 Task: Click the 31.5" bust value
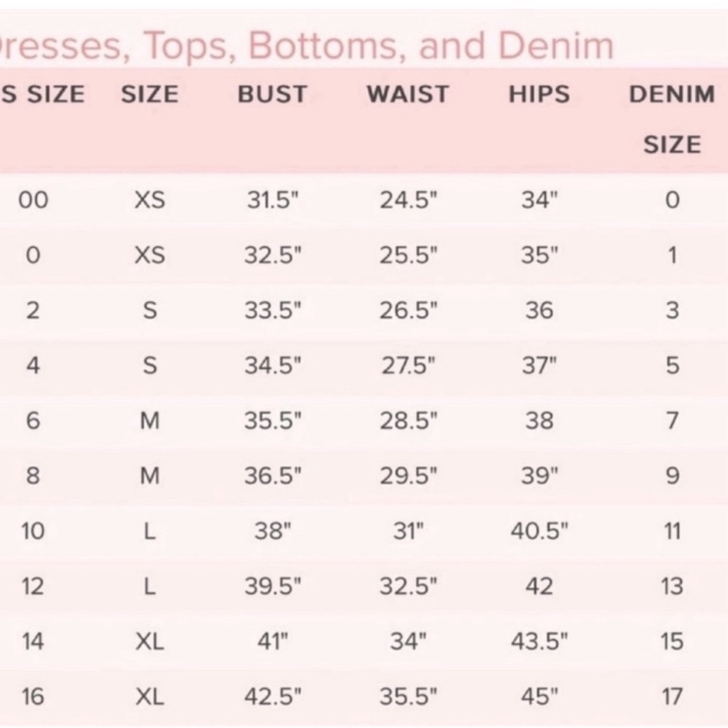point(272,200)
